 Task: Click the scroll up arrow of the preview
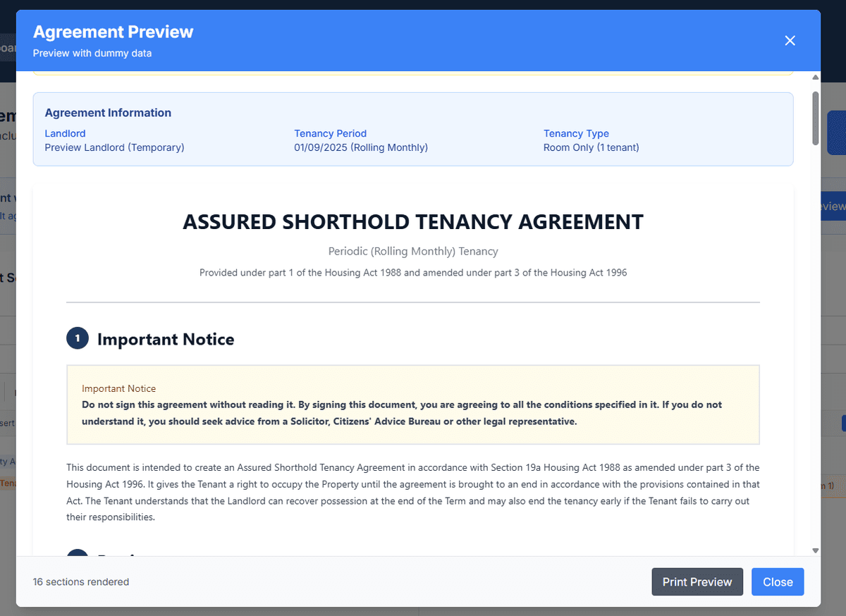coord(816,77)
